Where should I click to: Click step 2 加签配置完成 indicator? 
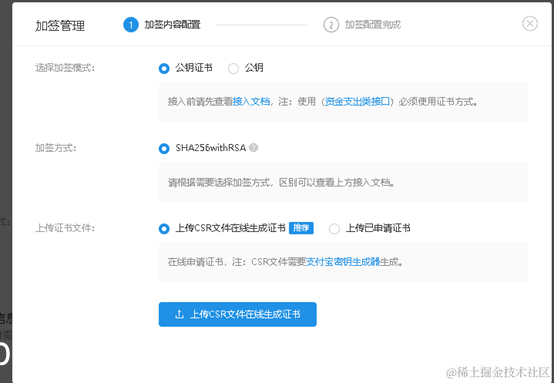pyautogui.click(x=362, y=25)
